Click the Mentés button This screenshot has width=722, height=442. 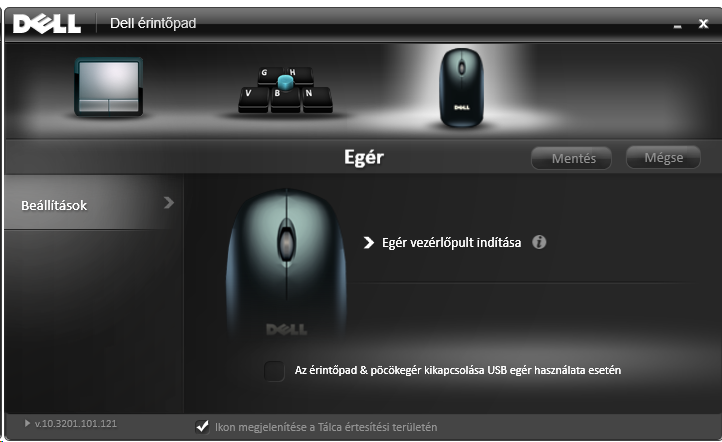click(x=571, y=158)
